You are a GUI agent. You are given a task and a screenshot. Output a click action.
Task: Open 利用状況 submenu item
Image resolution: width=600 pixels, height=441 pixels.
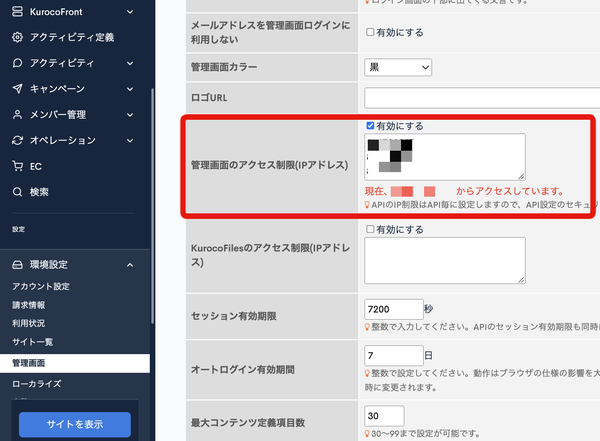click(x=29, y=323)
